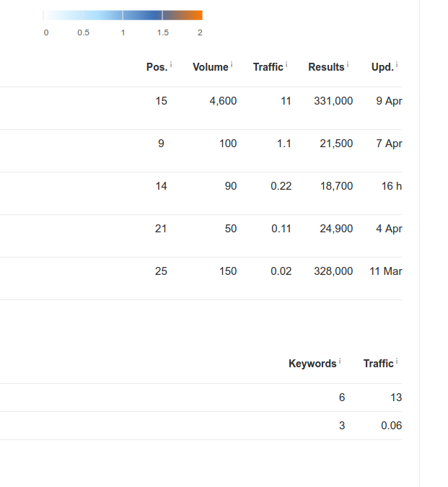This screenshot has height=487, width=448.
Task: Click the dark blue color scale segment
Action: tap(142, 15)
